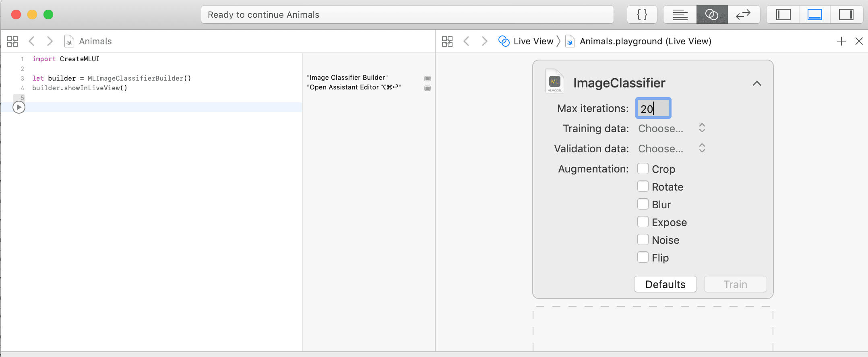Viewport: 868px width, 357px height.
Task: Click the 'import CreateMLUI' code line
Action: click(66, 59)
